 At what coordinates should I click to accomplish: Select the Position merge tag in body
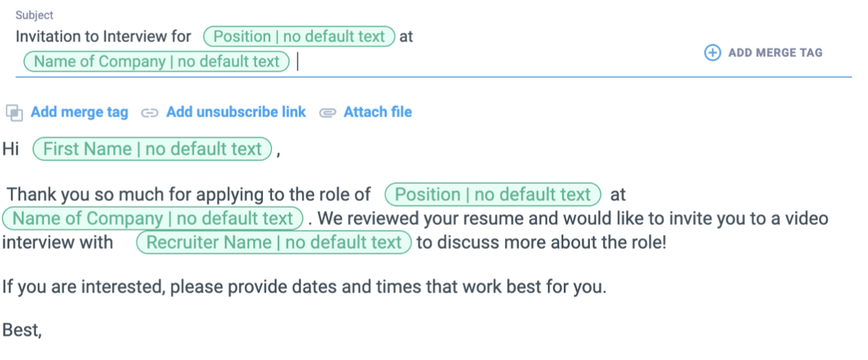click(493, 194)
